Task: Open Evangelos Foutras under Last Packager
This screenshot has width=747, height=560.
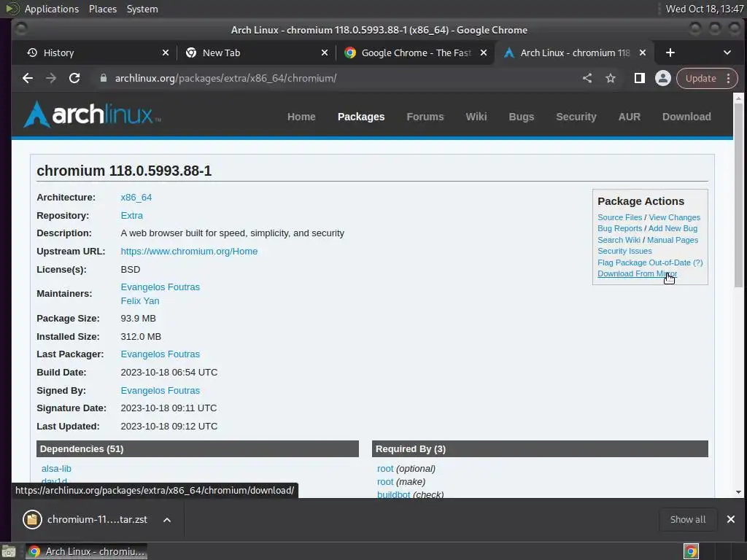Action: tap(160, 354)
